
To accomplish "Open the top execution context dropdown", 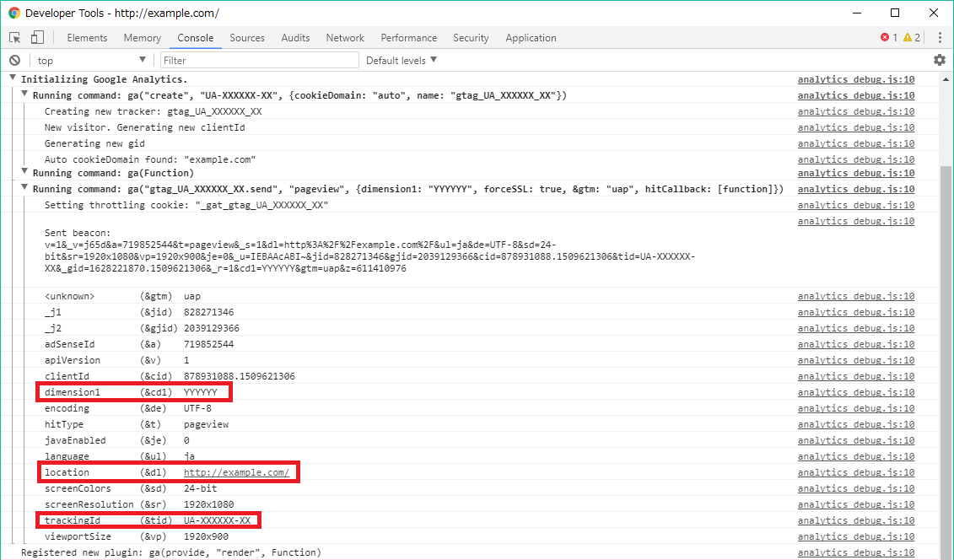I will click(91, 60).
